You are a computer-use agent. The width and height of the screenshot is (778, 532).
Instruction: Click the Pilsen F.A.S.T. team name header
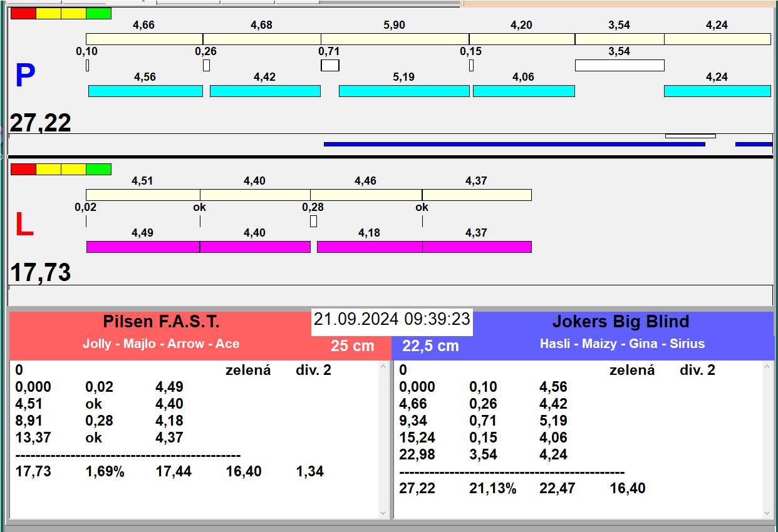click(161, 322)
